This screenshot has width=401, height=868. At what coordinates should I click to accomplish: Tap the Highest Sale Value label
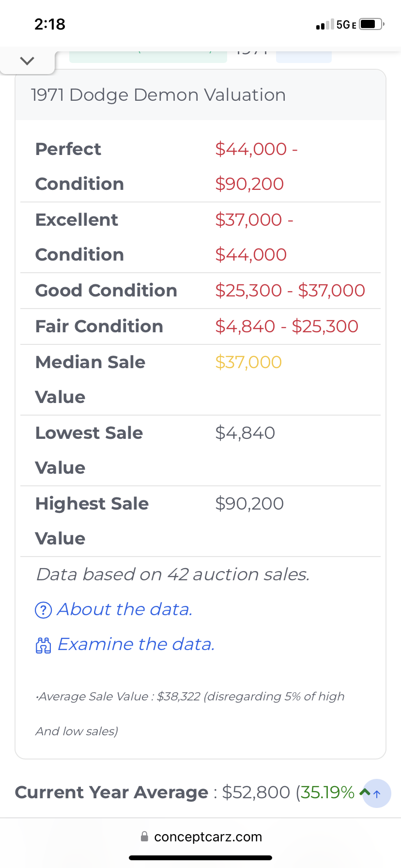(x=92, y=521)
